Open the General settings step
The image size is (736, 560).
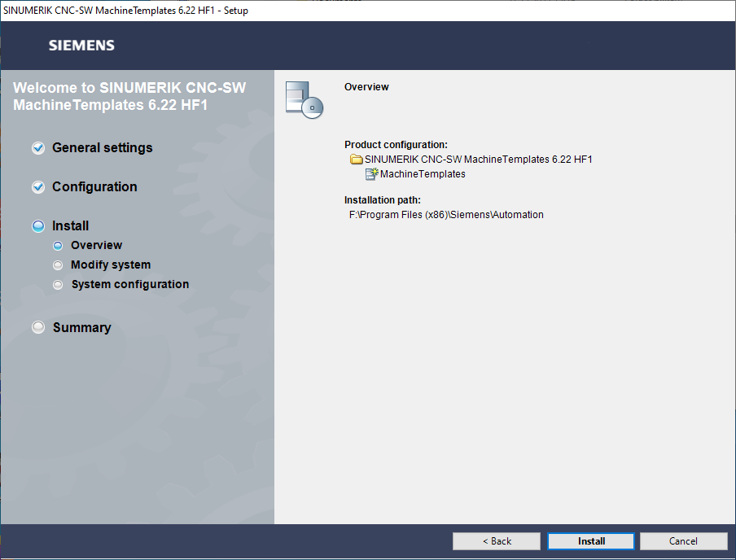tap(102, 148)
